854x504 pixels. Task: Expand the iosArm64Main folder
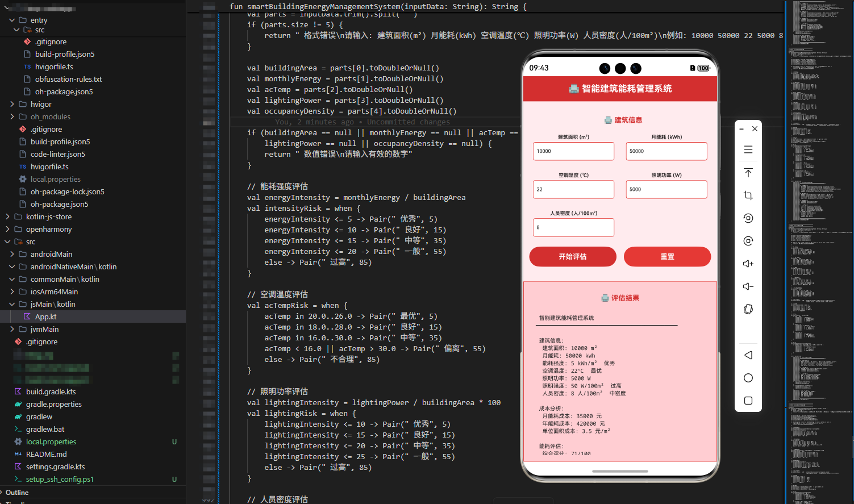[x=12, y=291]
